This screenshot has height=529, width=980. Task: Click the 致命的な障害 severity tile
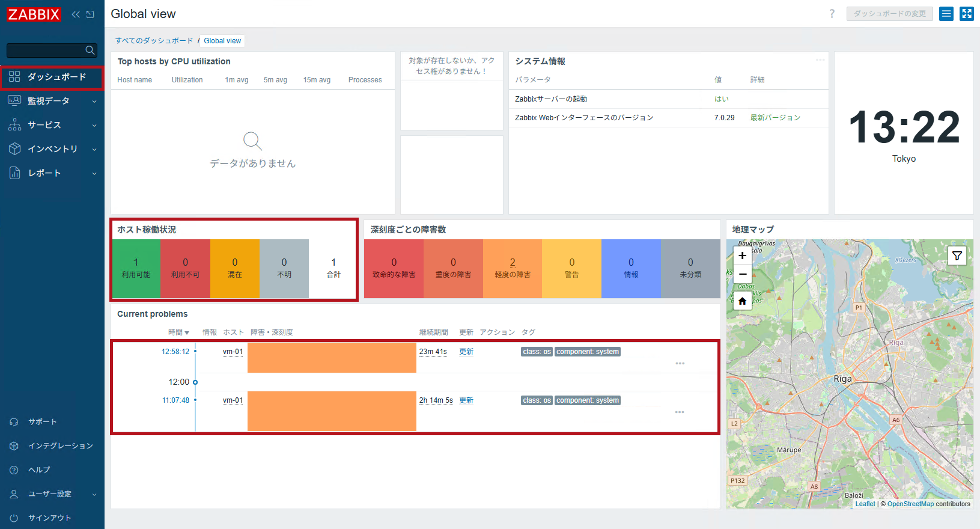coord(394,269)
